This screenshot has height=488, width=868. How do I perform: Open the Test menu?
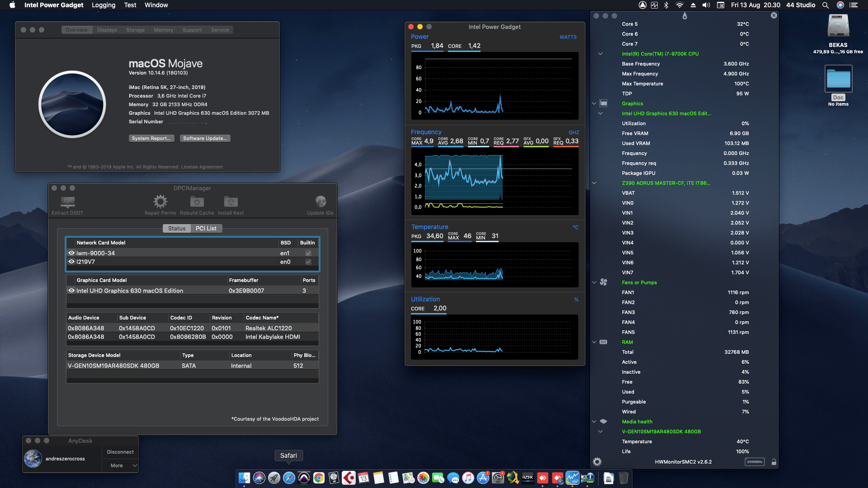click(130, 5)
